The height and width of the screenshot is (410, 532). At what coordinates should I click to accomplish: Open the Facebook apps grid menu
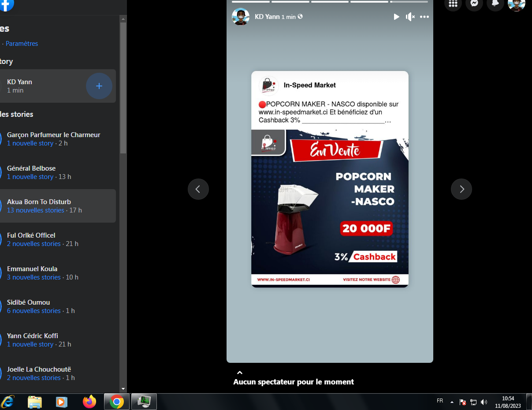(453, 4)
